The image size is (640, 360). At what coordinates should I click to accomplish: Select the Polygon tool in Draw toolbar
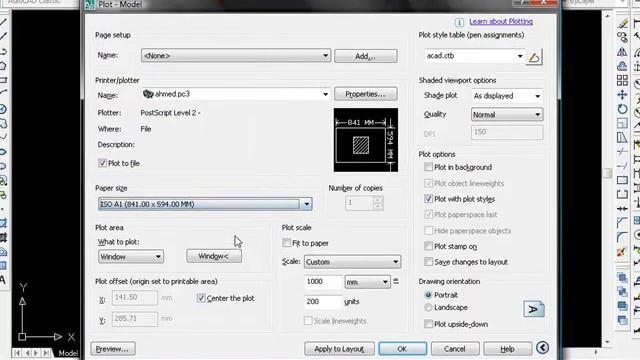point(3,66)
